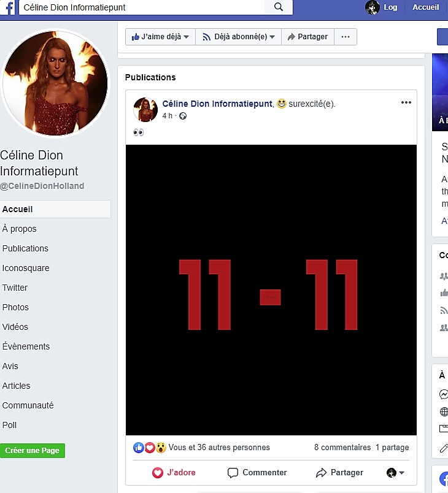The height and width of the screenshot is (493, 448).
Task: Click the wow reaction emoji icon
Action: click(160, 448)
